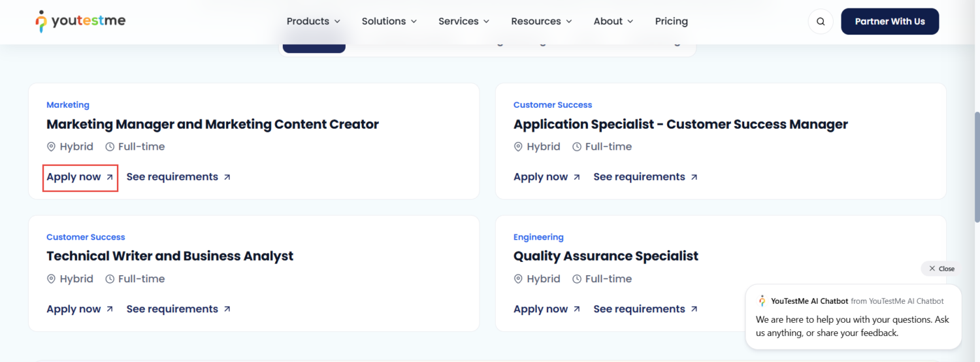Viewport: 980px width, 362px height.
Task: Click the location pin icon on Quality Assurance card
Action: (x=519, y=279)
